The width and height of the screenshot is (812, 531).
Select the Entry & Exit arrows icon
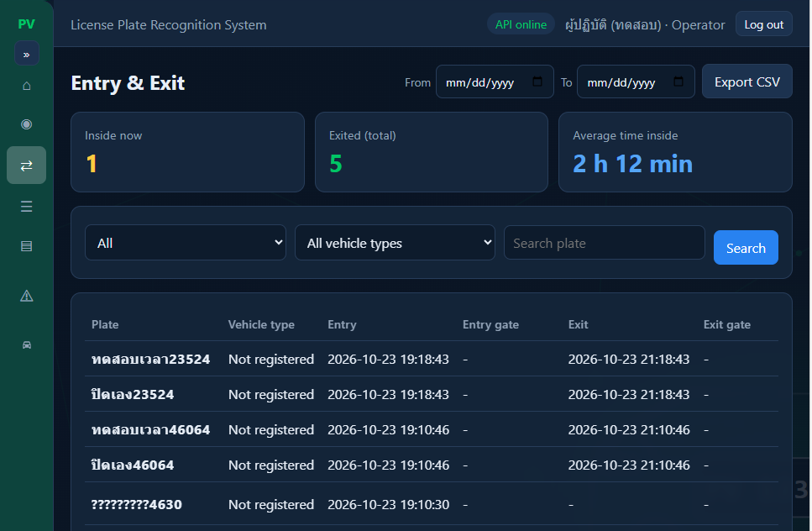pyautogui.click(x=26, y=166)
